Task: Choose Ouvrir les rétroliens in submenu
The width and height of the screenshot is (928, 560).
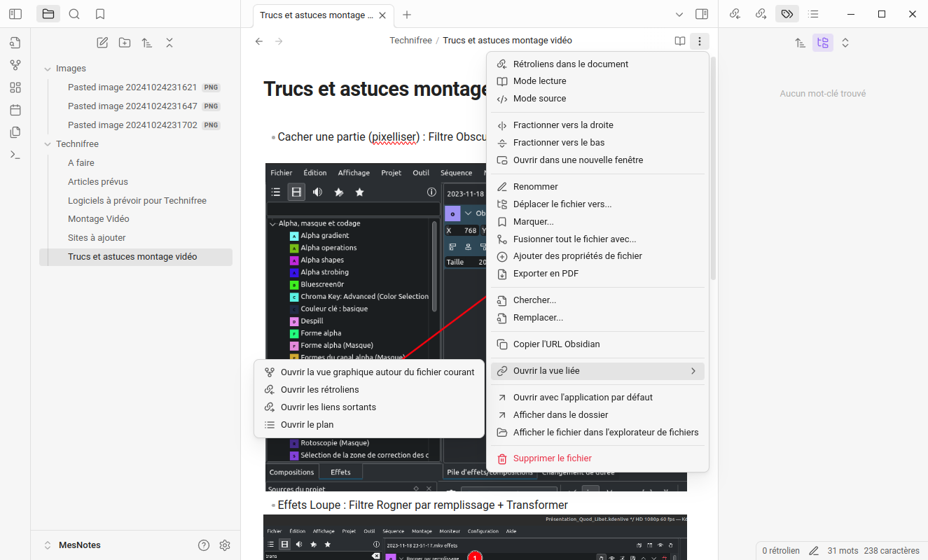Action: [x=319, y=390]
